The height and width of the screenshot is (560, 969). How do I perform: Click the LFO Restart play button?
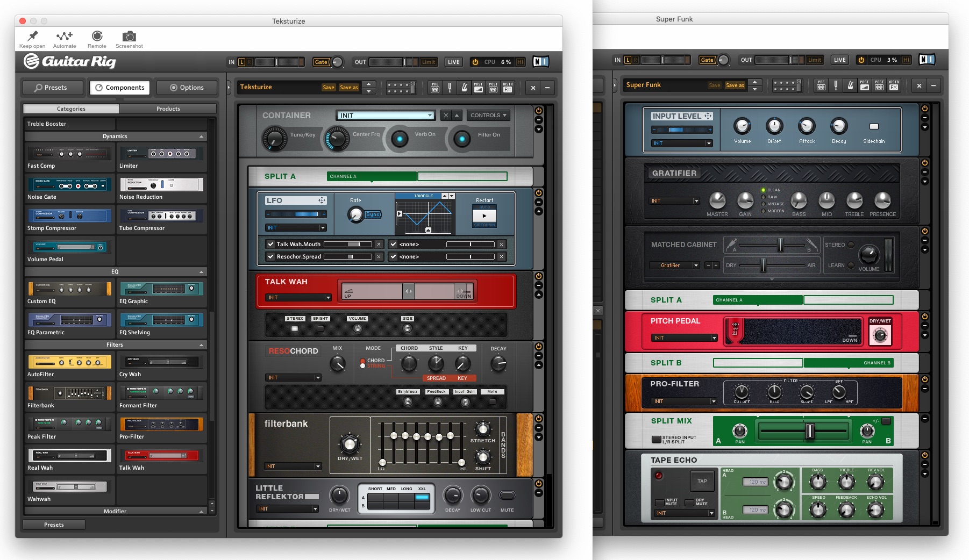[484, 216]
